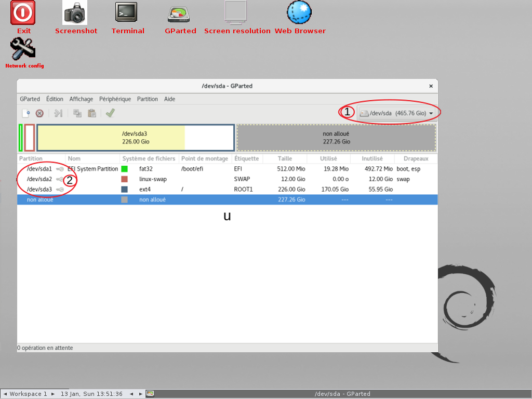Open the Affichage menu
The height and width of the screenshot is (399, 532).
81,99
